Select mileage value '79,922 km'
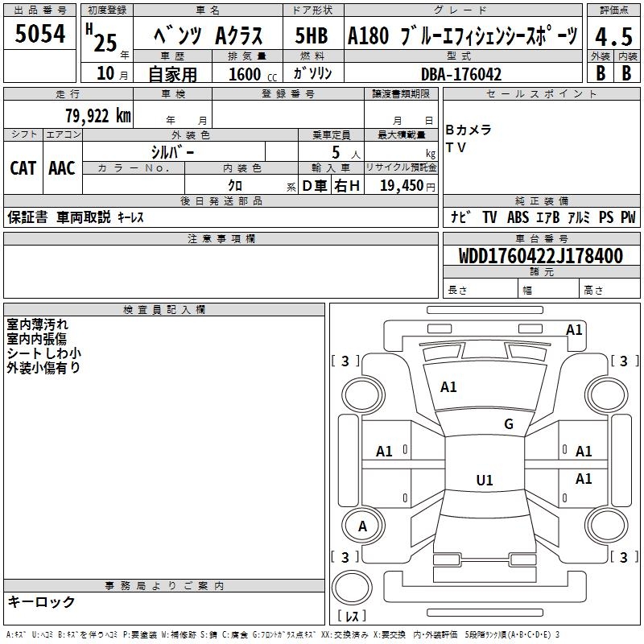Image resolution: width=644 pixels, height=644 pixels. click(98, 115)
